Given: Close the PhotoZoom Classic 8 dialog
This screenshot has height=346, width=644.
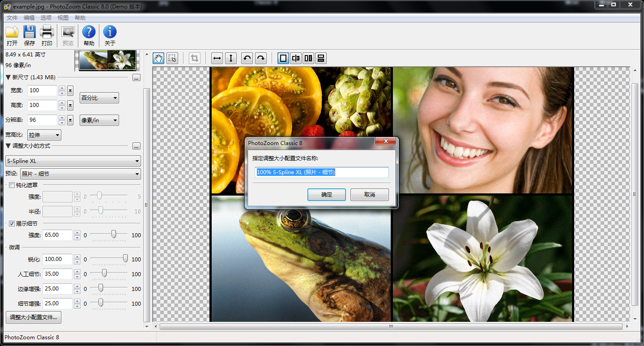Looking at the screenshot, I should (385, 142).
